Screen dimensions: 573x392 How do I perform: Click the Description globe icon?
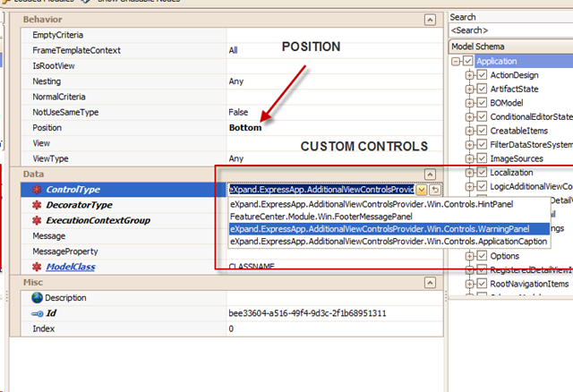point(37,298)
